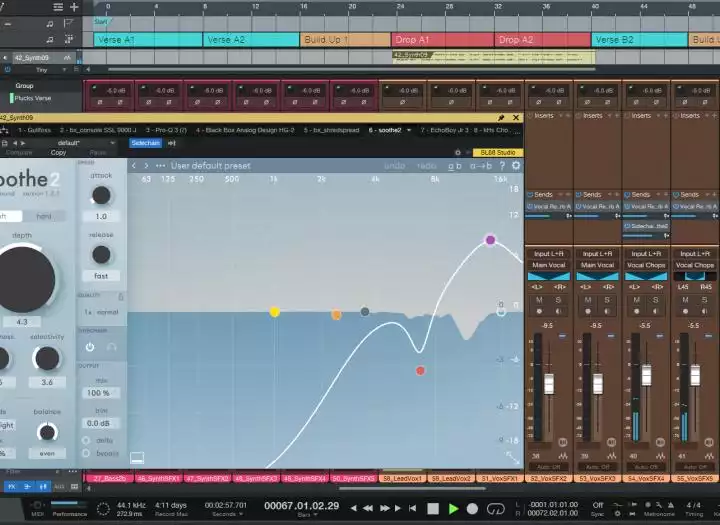The image size is (720, 525).
Task: Toggle soothe2 sidechain listen headphone icon
Action: click(111, 347)
